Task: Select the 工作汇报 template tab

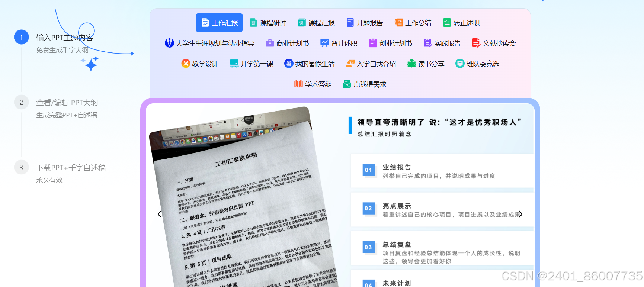Action: point(219,23)
